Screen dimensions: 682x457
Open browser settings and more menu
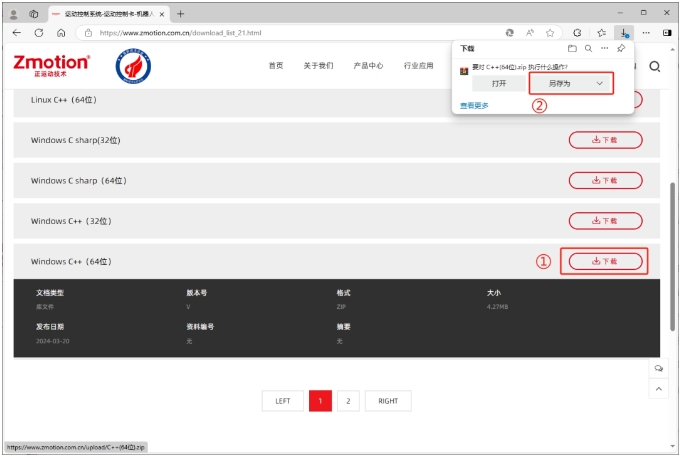646,33
